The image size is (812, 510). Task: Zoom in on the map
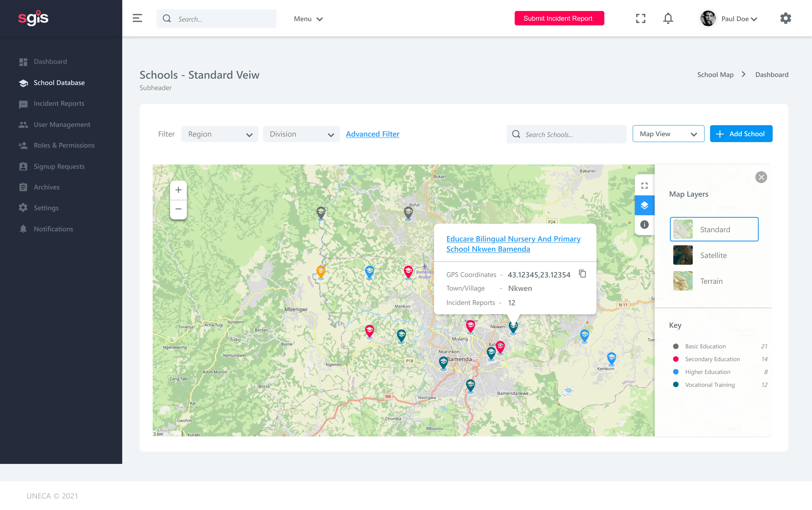[178, 190]
